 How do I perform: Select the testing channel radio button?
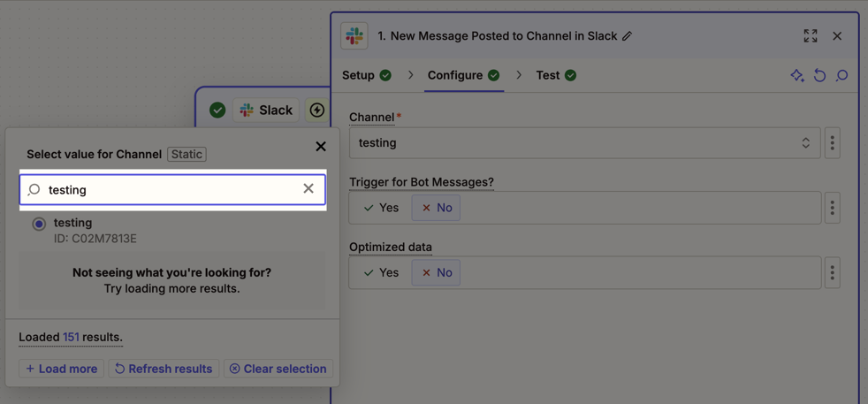pos(39,225)
